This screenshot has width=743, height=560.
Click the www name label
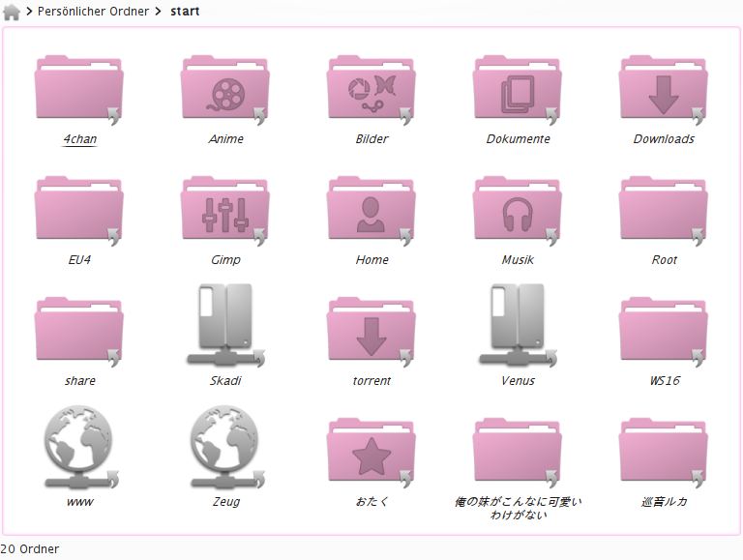point(79,502)
